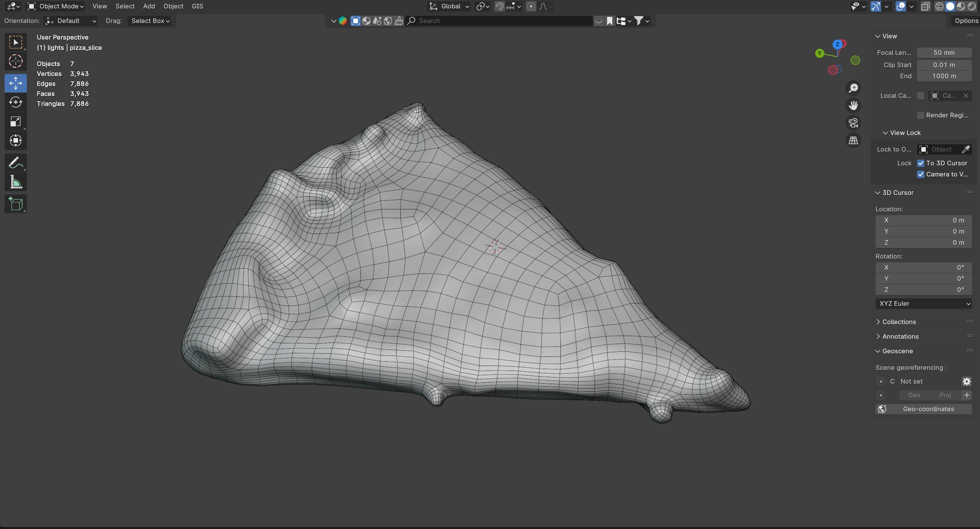Click the Options button
The width and height of the screenshot is (980, 529).
(x=966, y=21)
